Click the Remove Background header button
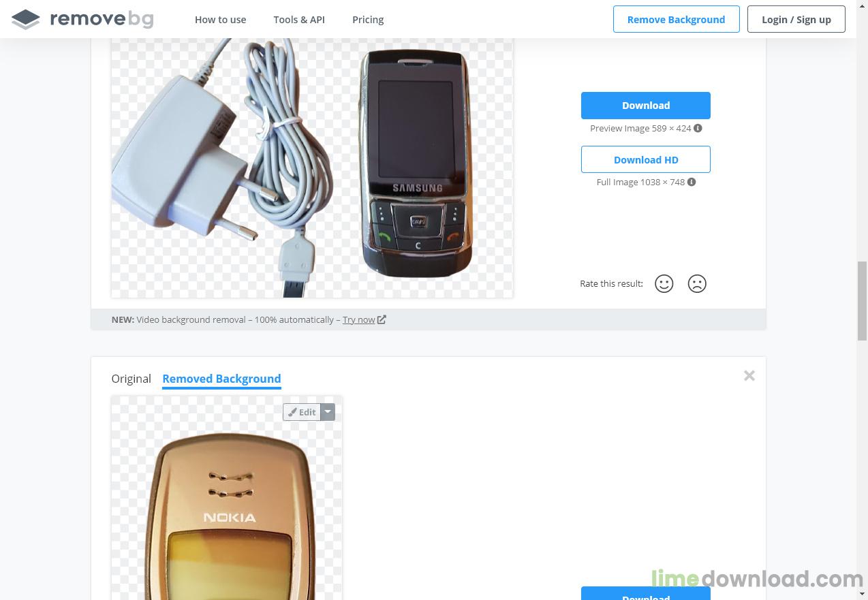The width and height of the screenshot is (868, 600). [676, 19]
